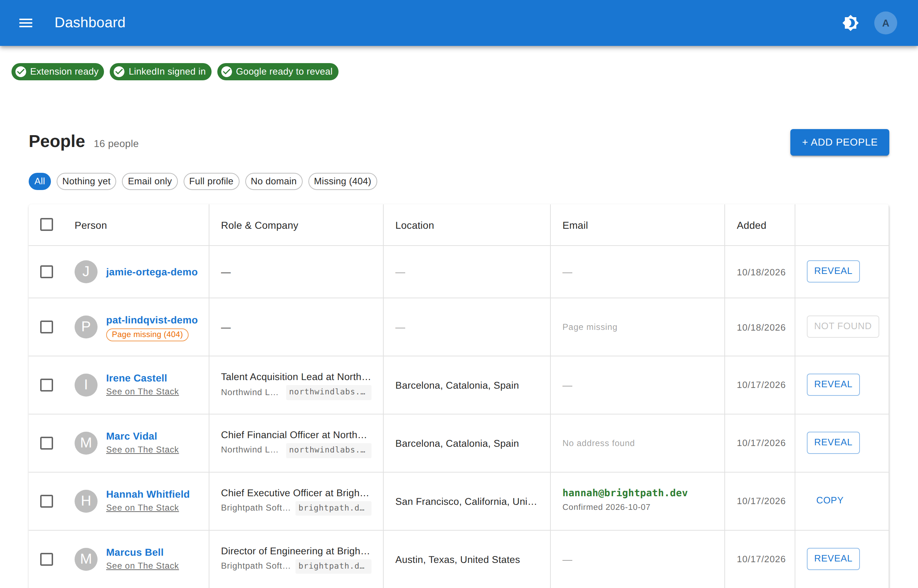
Task: Click the hannah@brightpath.dev email text
Action: tap(625, 493)
